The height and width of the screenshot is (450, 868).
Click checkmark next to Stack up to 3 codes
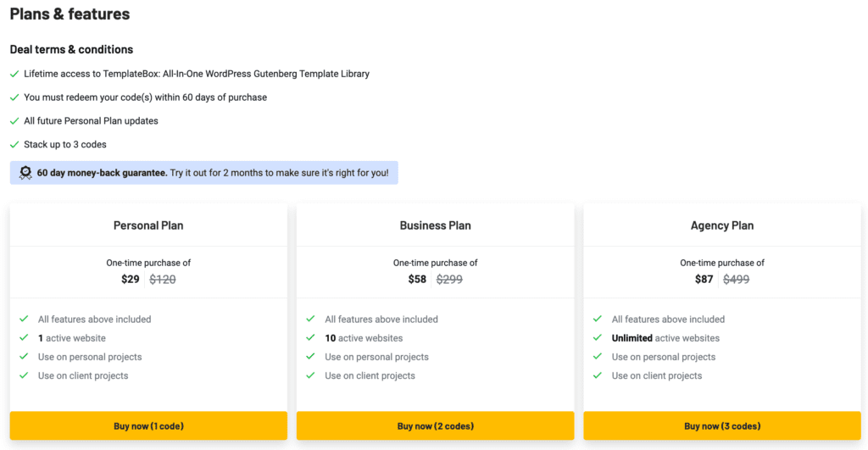pyautogui.click(x=14, y=144)
